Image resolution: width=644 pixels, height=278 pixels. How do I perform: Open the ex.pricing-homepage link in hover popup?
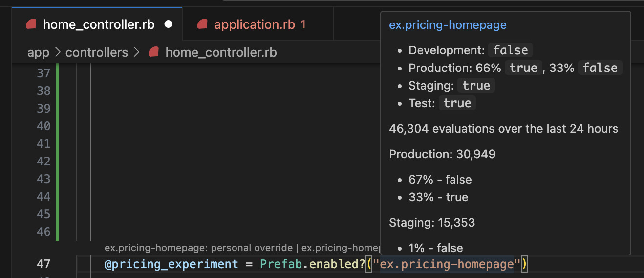(448, 25)
